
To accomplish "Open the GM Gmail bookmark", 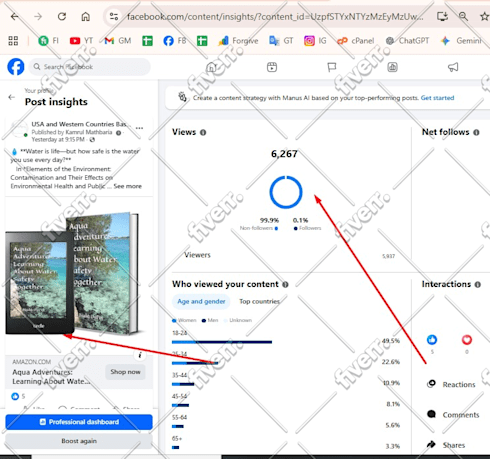I will pyautogui.click(x=117, y=41).
